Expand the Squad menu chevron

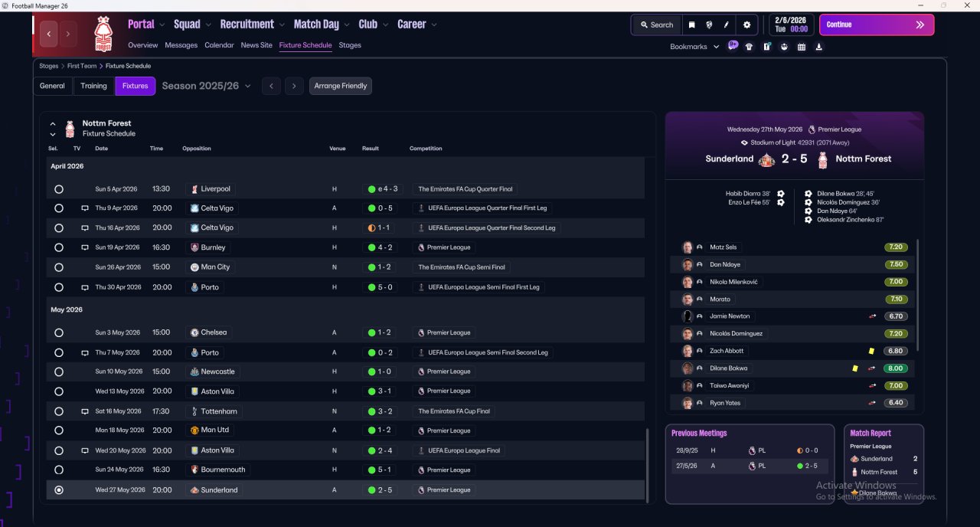208,25
